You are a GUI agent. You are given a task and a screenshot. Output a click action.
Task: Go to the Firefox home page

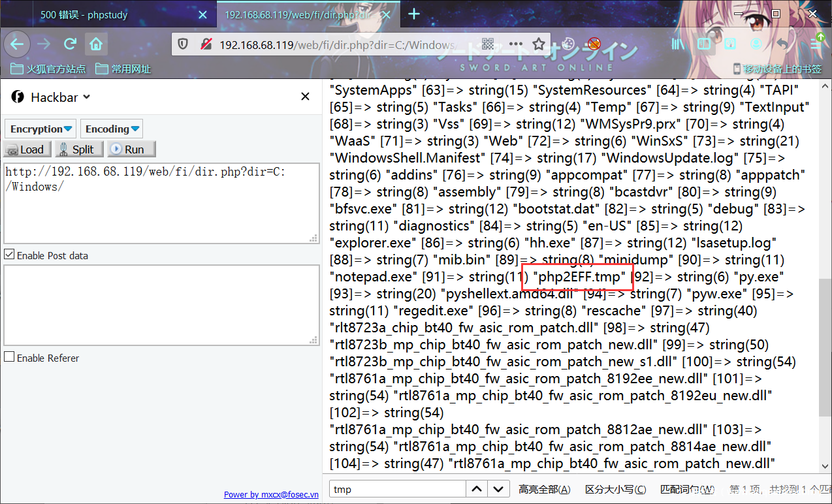coord(96,44)
